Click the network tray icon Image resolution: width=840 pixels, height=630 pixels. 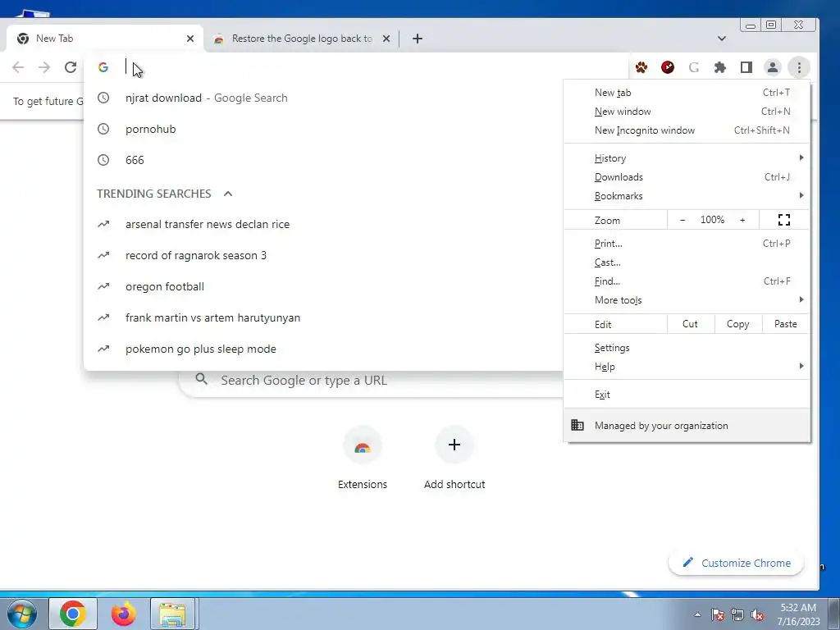tap(737, 615)
